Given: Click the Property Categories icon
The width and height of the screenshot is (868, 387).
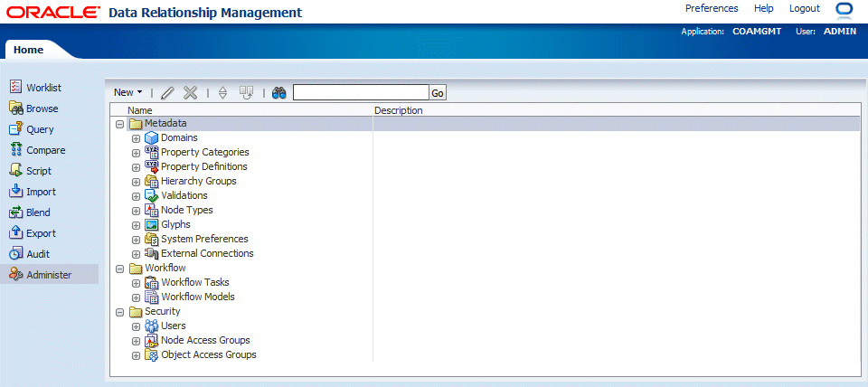Looking at the screenshot, I should coord(151,152).
